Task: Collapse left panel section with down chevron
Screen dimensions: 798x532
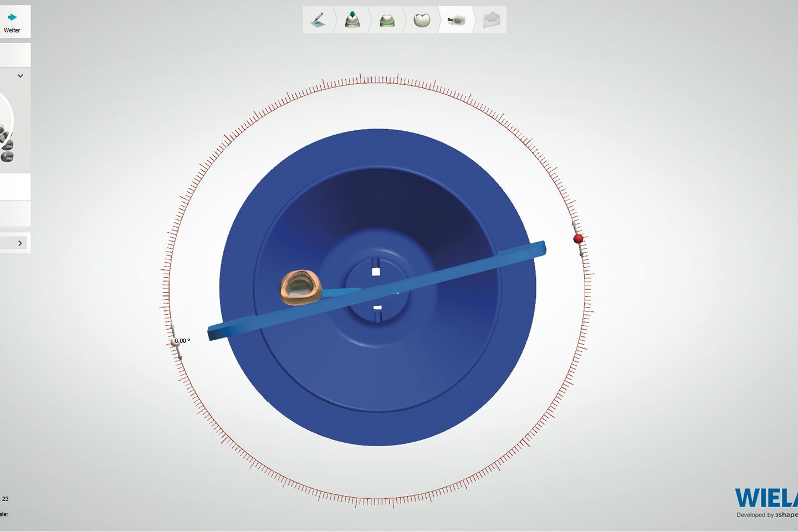Action: [x=21, y=76]
